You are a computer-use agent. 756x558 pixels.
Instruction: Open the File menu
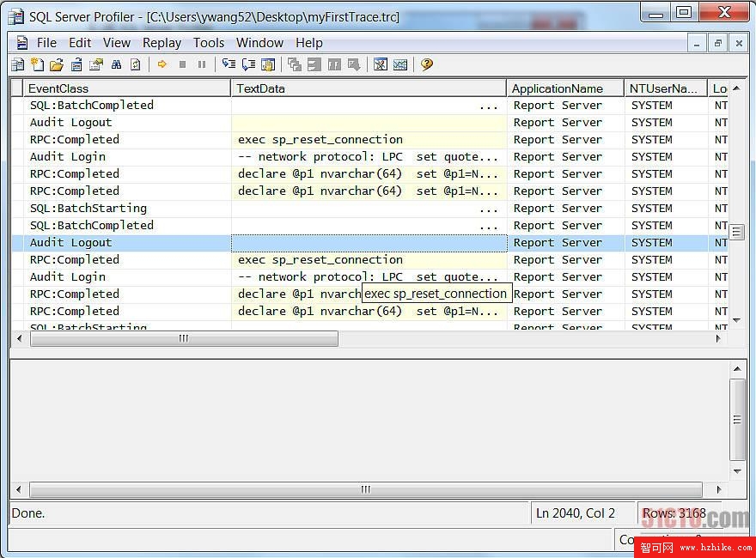pyautogui.click(x=46, y=43)
